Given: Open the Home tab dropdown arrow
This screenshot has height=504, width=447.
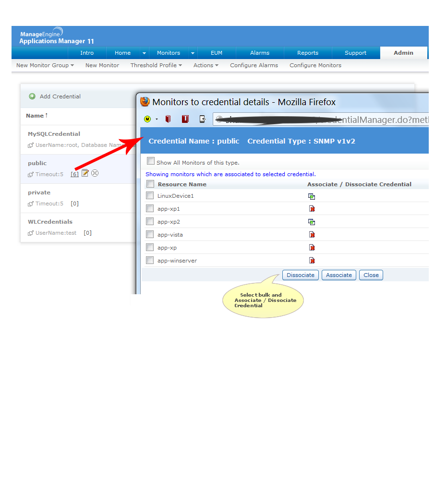Looking at the screenshot, I should click(144, 53).
